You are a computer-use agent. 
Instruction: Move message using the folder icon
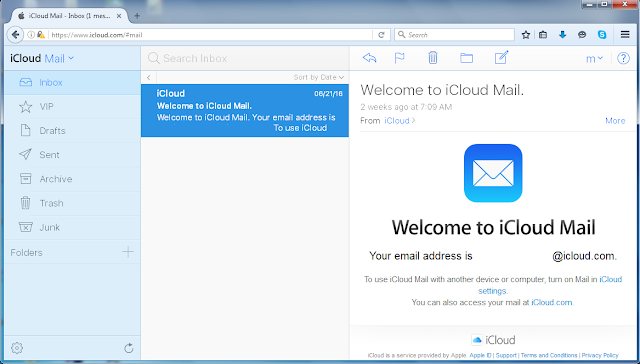click(467, 58)
